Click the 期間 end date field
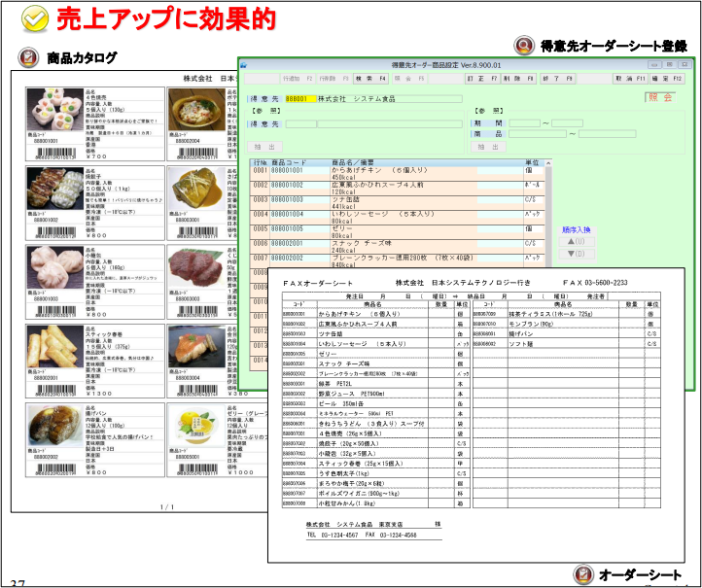The image size is (702, 588). tap(567, 123)
